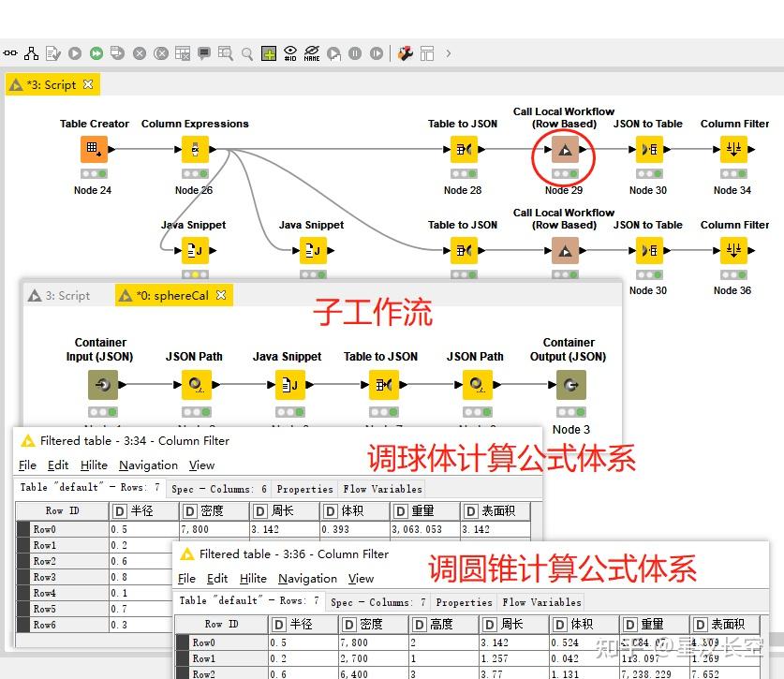Toggle the hide node names (NAME) option

coord(310,53)
